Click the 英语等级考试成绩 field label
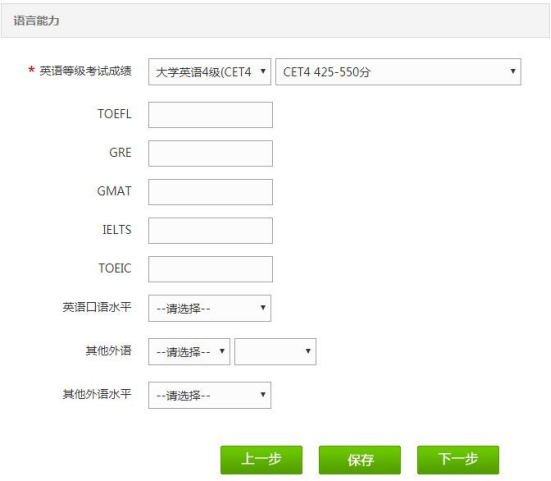551x481 pixels. tap(85, 71)
